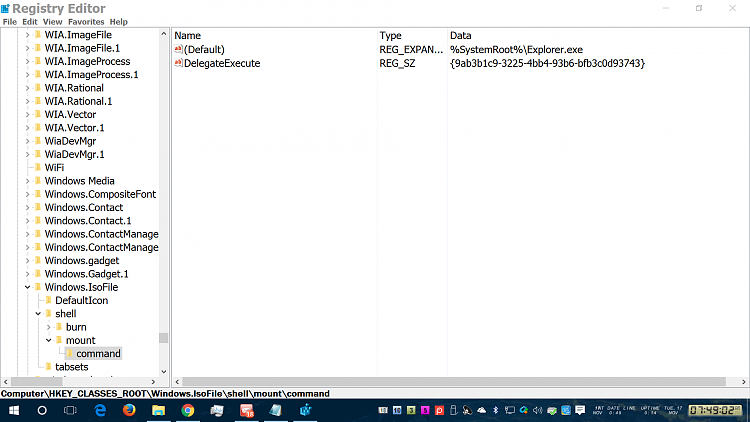The width and height of the screenshot is (750, 422).
Task: Open Task View on the taskbar
Action: (70, 411)
